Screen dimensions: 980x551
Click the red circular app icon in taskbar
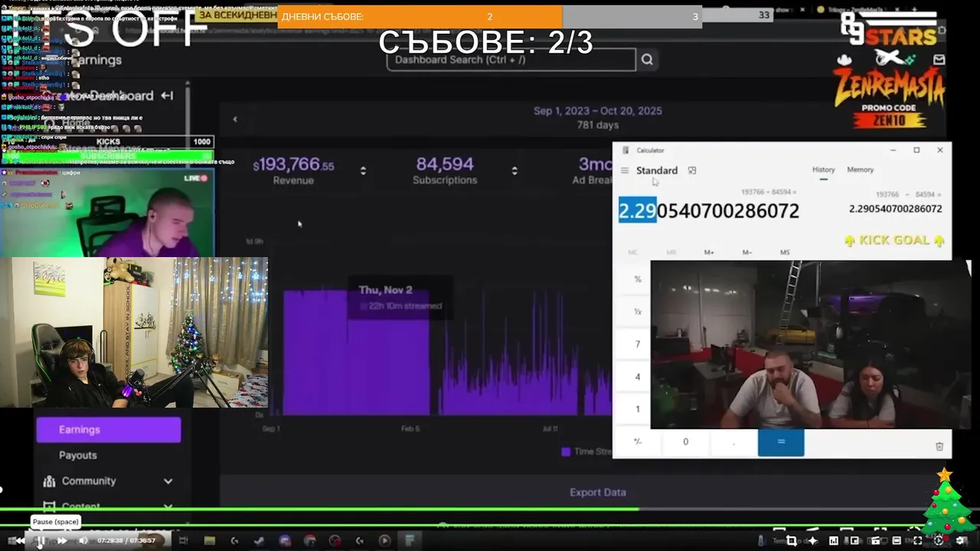[x=335, y=540]
